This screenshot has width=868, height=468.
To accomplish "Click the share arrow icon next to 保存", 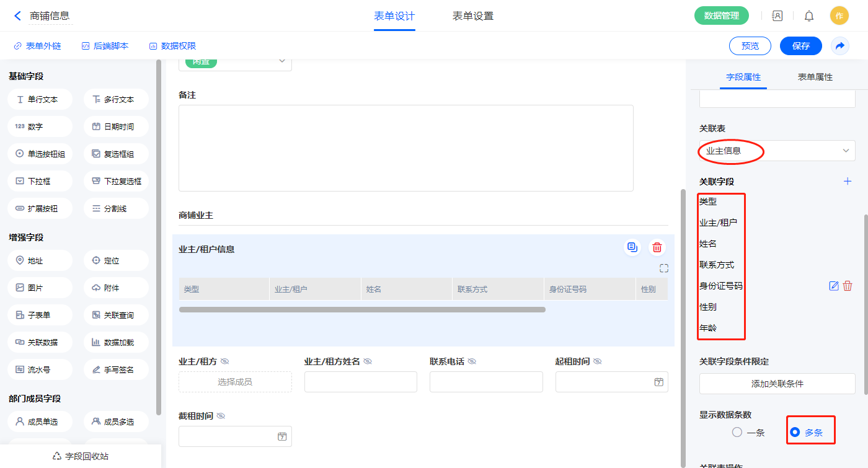I will [x=840, y=46].
